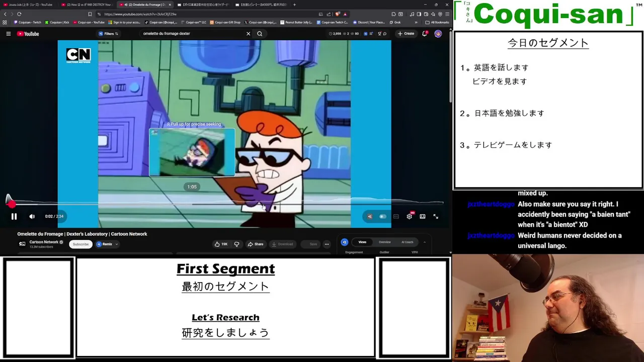Open the YouTube notifications bell
Image resolution: width=644 pixels, height=362 pixels.
click(425, 34)
